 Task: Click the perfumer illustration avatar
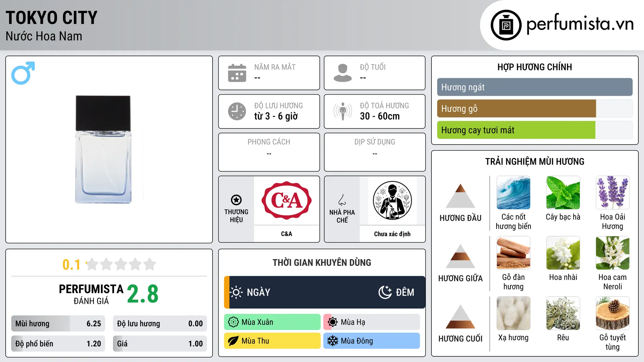coord(392,200)
